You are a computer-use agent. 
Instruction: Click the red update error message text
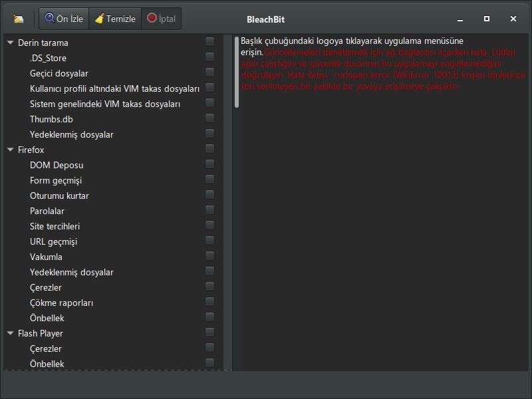click(383, 69)
